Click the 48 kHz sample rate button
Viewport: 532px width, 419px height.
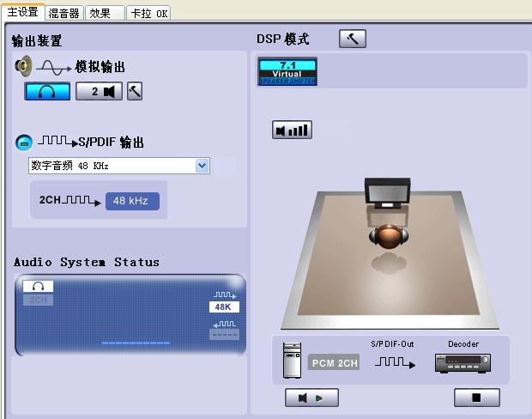pyautogui.click(x=132, y=201)
